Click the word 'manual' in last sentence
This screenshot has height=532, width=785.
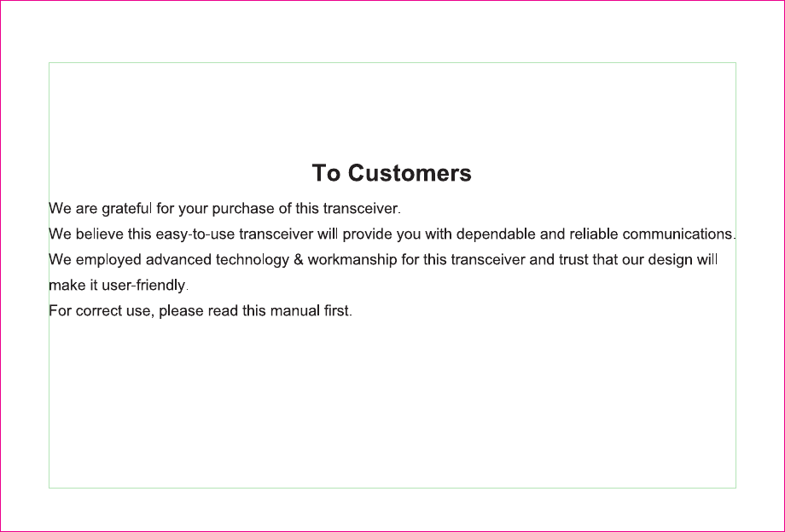click(295, 310)
